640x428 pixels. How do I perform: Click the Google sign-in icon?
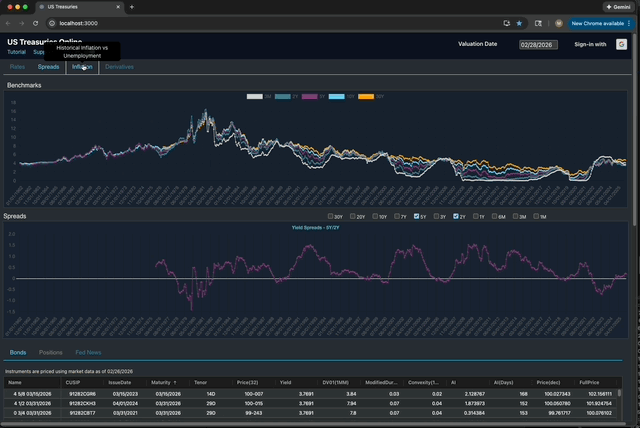pyautogui.click(x=621, y=45)
